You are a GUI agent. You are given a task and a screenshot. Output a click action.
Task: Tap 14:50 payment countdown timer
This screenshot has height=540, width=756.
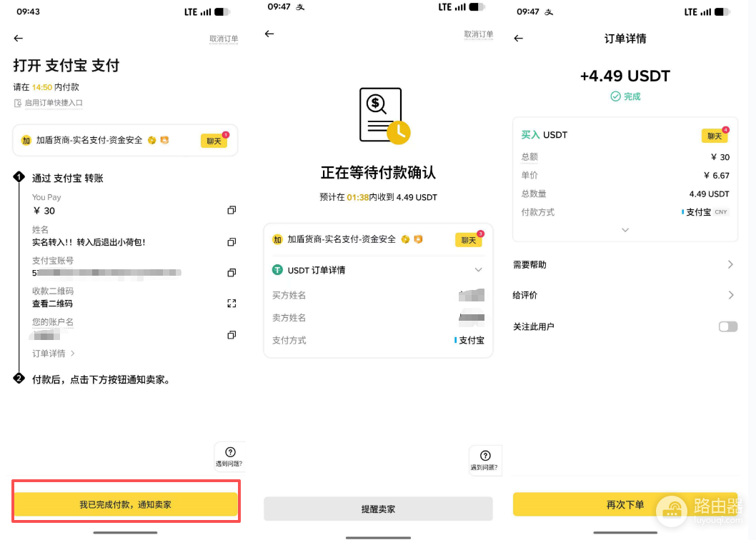(x=42, y=87)
